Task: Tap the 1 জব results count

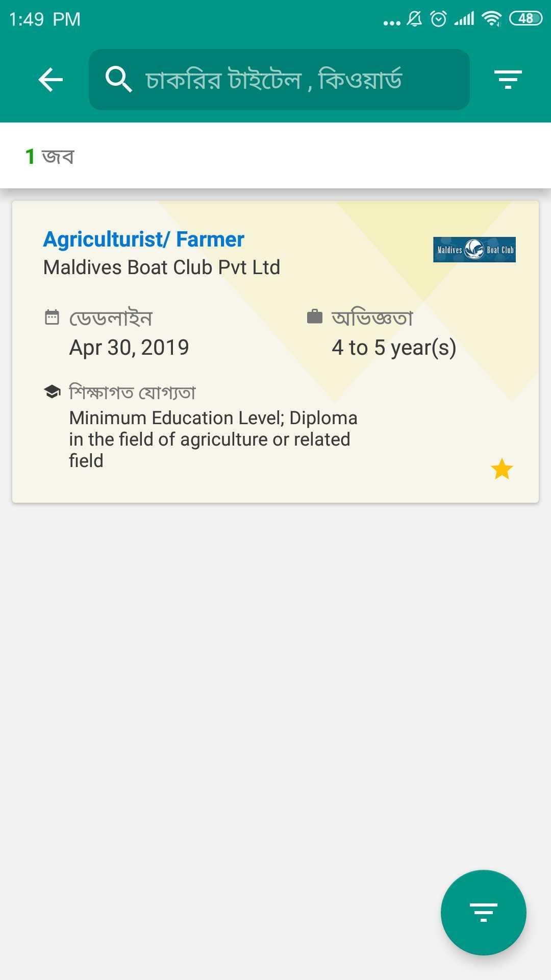Action: pyautogui.click(x=49, y=156)
